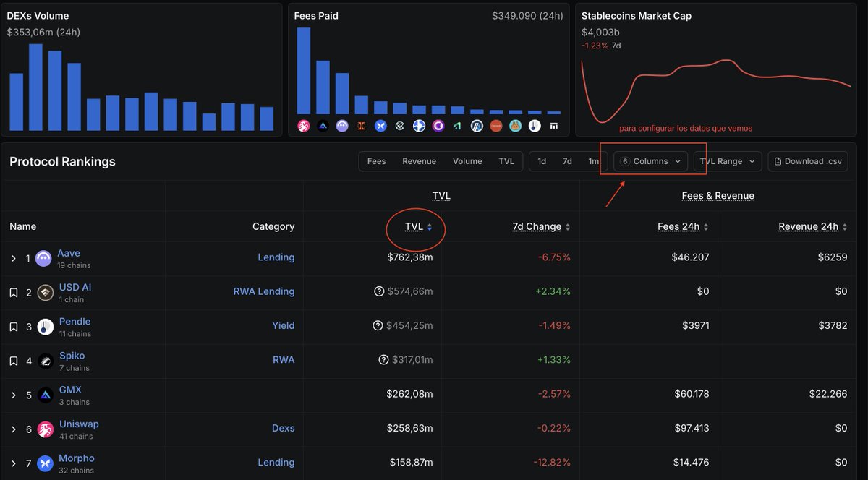Screen dimensions: 868x480
Task: Switch to the 7d time period
Action: pyautogui.click(x=567, y=161)
